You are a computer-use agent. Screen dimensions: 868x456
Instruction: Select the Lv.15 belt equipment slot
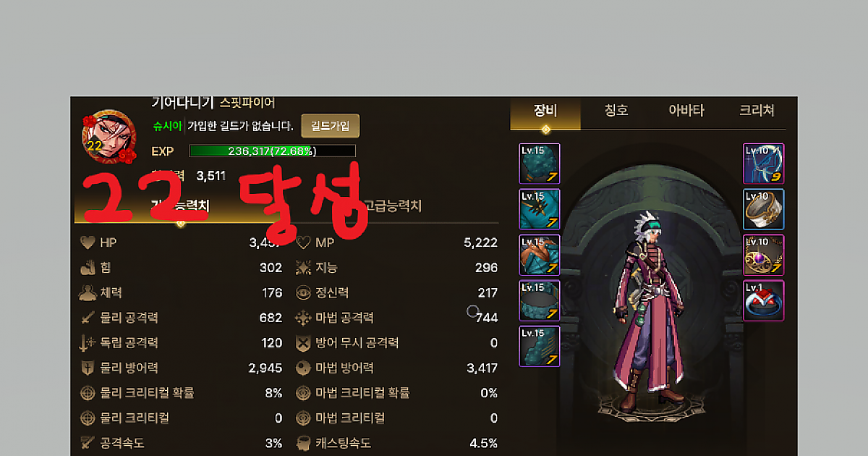(x=540, y=300)
